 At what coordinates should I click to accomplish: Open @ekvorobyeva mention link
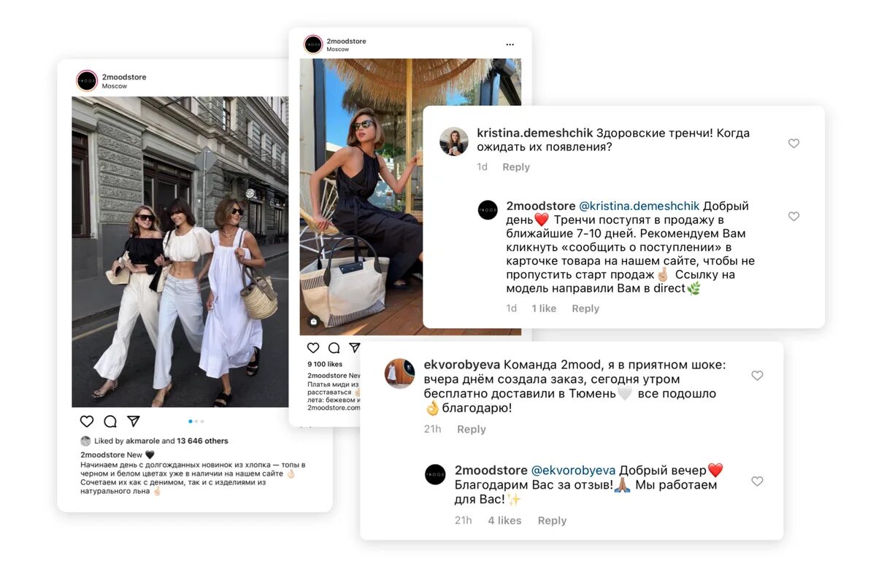pyautogui.click(x=573, y=471)
